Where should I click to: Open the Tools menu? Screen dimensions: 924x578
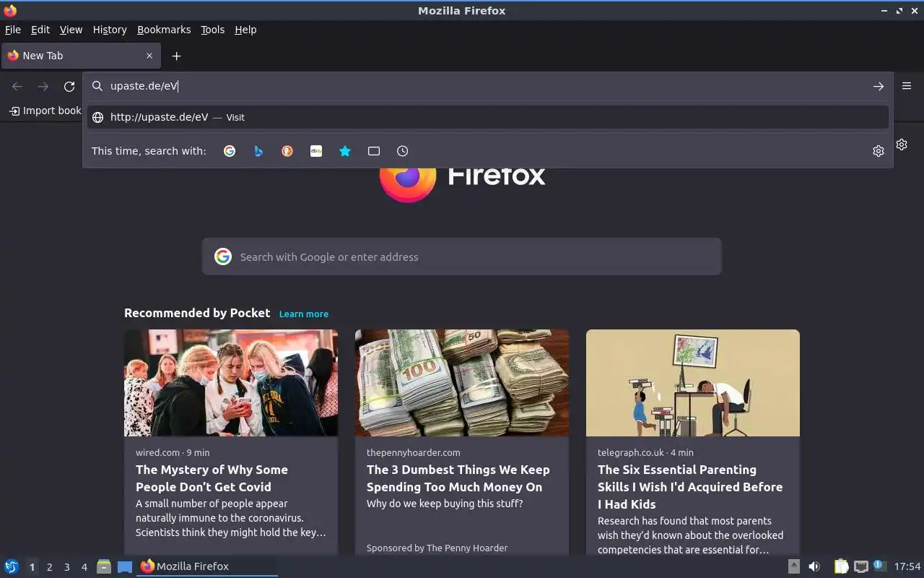pyautogui.click(x=212, y=30)
